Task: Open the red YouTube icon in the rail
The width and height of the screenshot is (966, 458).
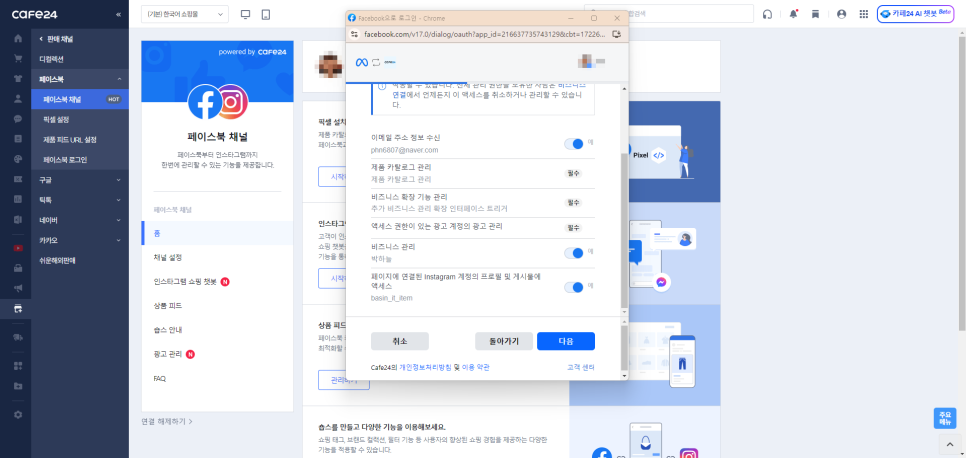Action: [x=18, y=248]
